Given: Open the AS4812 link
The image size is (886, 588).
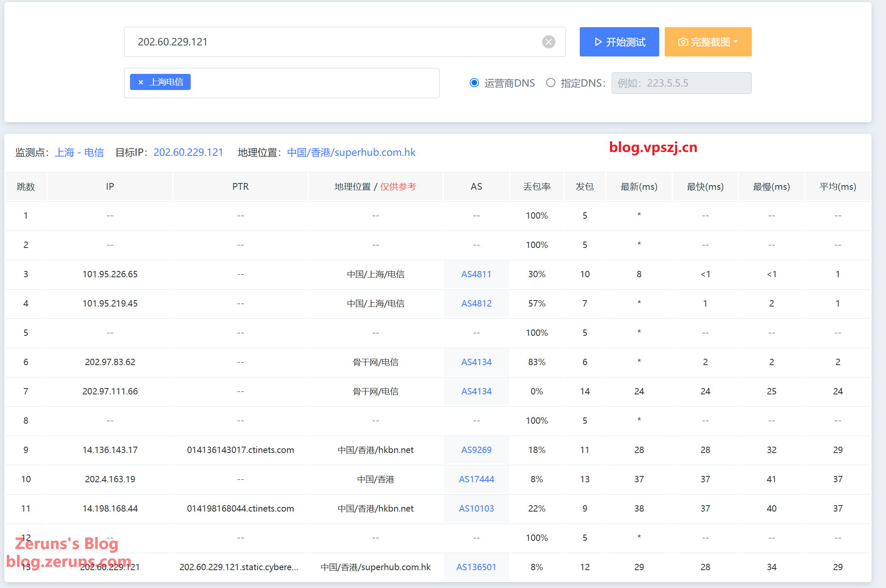Looking at the screenshot, I should point(476,304).
